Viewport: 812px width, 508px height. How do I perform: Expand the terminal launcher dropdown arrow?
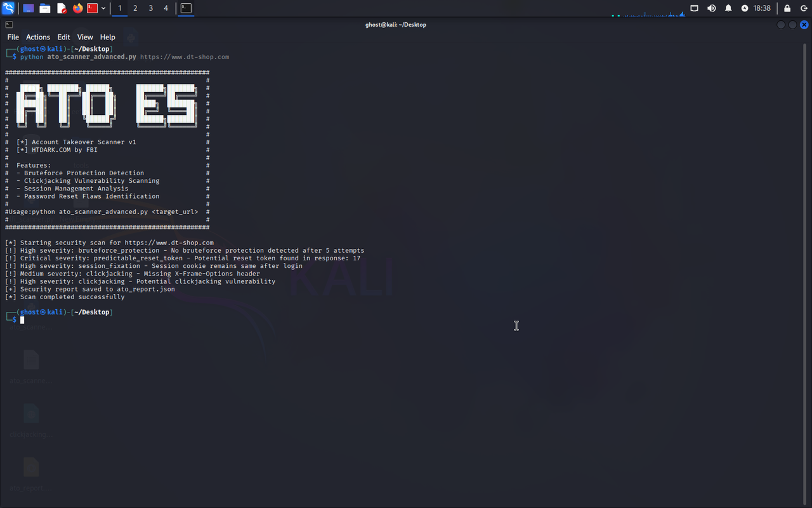[103, 8]
